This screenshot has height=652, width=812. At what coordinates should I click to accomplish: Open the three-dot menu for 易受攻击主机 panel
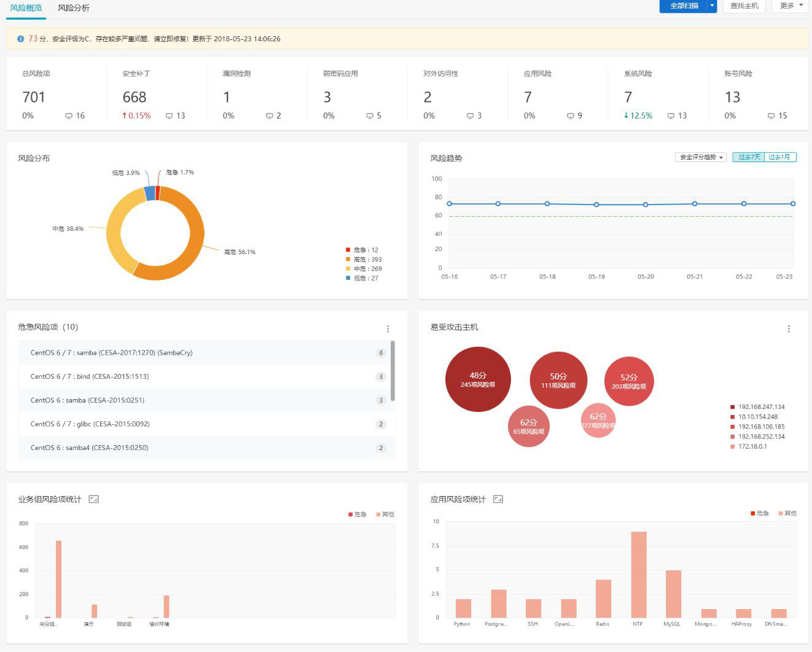click(789, 329)
